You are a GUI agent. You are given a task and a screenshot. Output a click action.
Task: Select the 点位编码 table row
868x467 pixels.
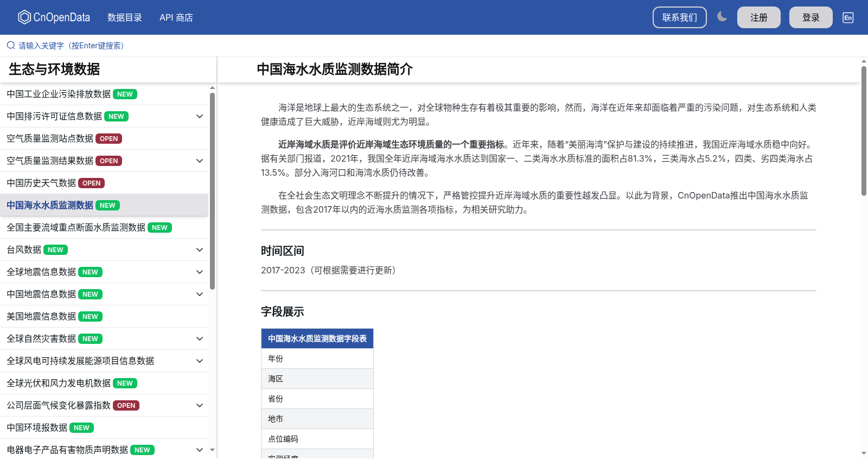(317, 439)
